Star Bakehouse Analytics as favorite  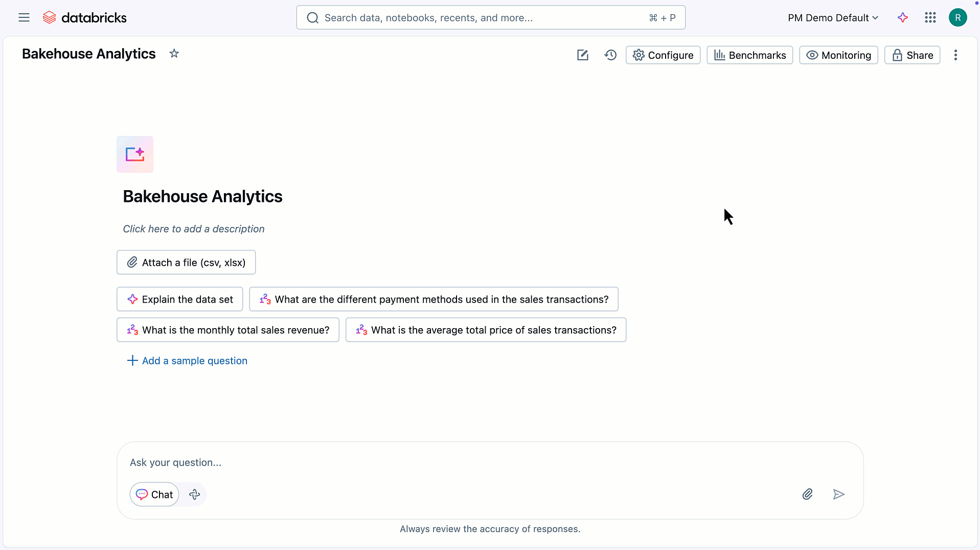[174, 54]
